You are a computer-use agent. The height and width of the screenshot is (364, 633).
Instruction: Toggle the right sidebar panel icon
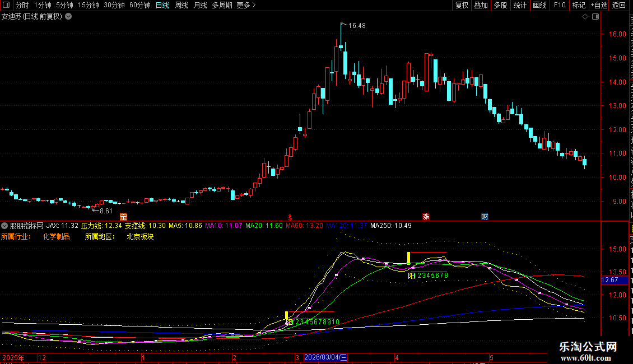[595, 17]
